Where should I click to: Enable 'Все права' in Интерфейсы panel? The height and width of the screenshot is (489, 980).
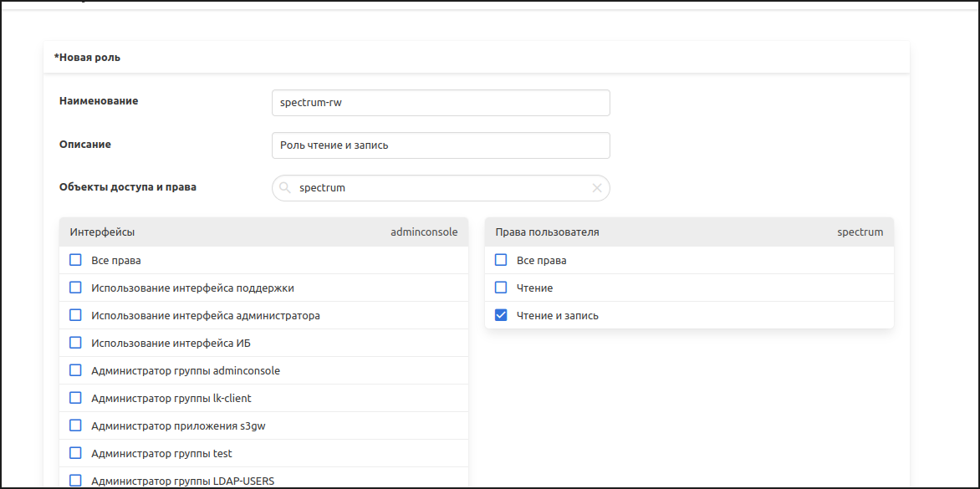coord(75,260)
